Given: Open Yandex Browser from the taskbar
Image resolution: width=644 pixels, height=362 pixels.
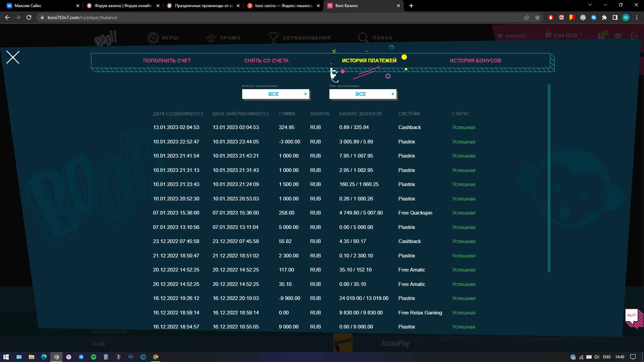Looking at the screenshot, I should coord(69,357).
